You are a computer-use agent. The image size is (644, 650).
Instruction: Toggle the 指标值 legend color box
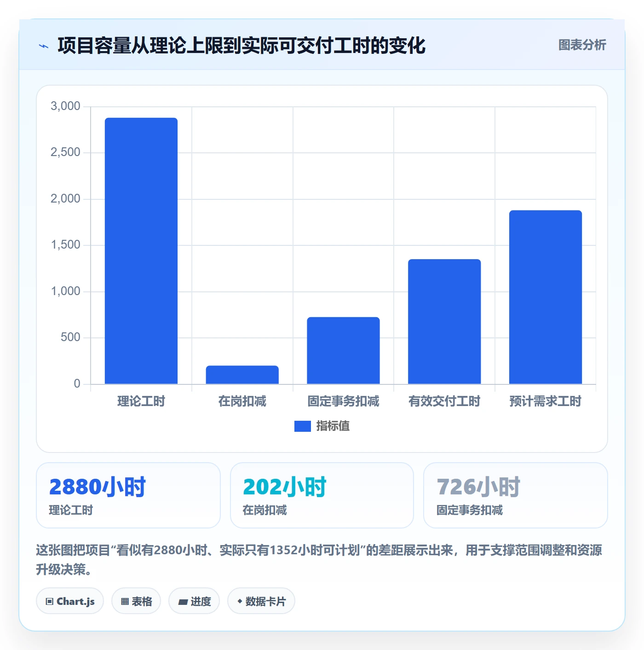(x=302, y=426)
